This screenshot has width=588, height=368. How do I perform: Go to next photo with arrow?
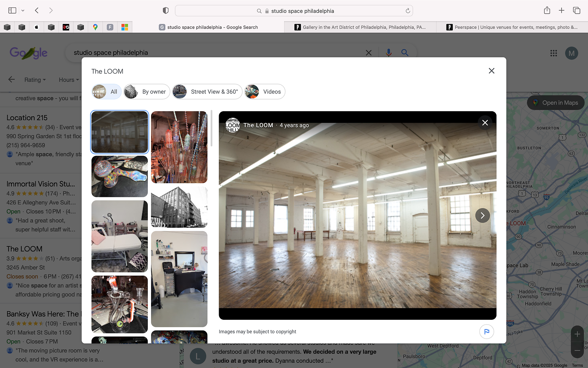point(483,216)
